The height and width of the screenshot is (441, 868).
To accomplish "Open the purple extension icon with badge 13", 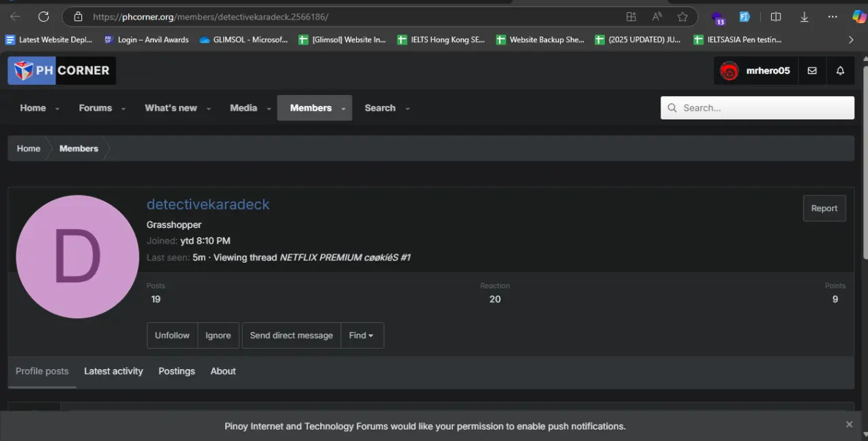I will [718, 18].
